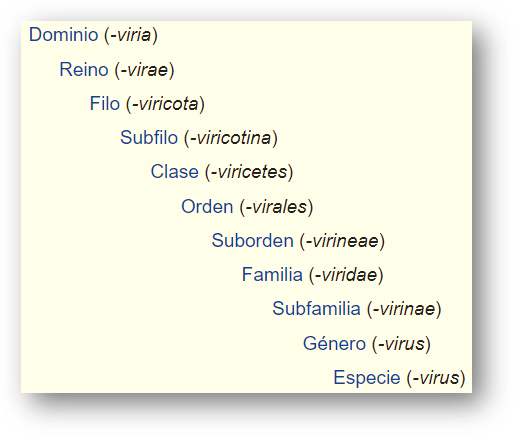Screen dimensions: 514x435
Task: Open the Reino link
Action: tap(84, 69)
